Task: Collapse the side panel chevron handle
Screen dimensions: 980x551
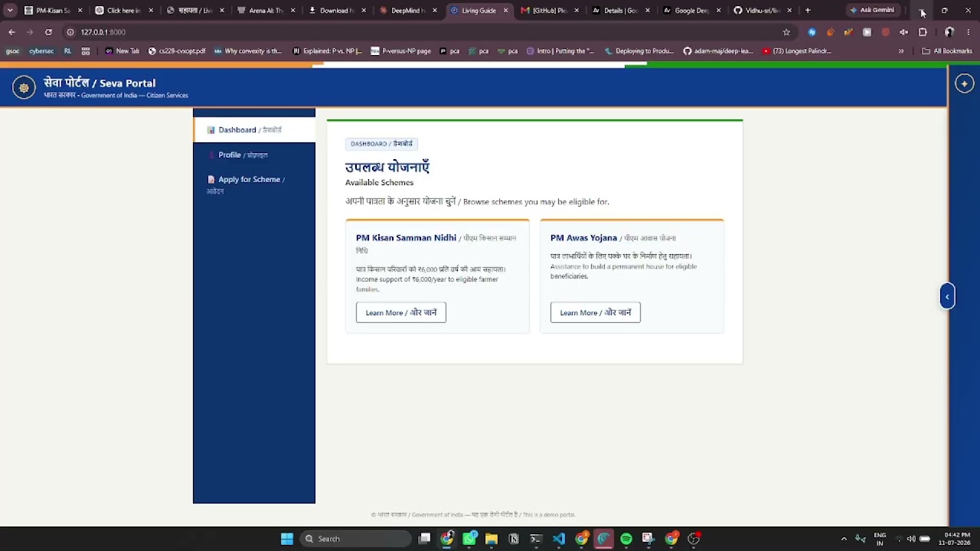Action: 947,296
